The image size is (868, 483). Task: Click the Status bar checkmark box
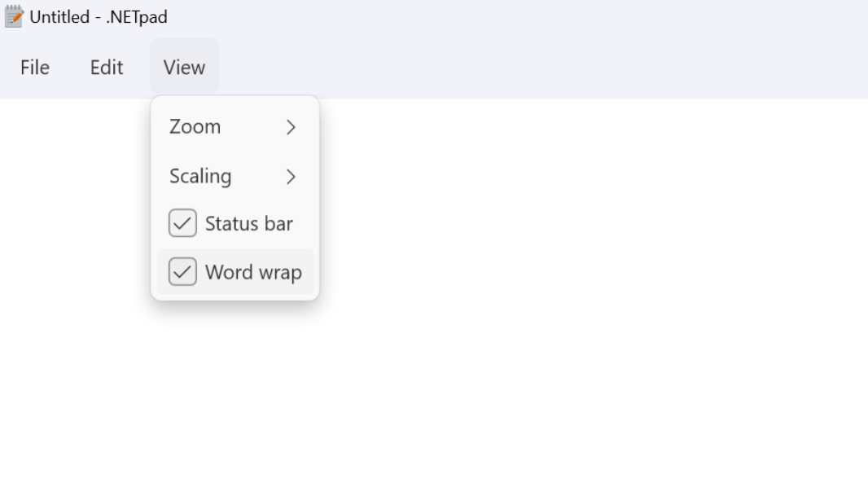pos(182,223)
